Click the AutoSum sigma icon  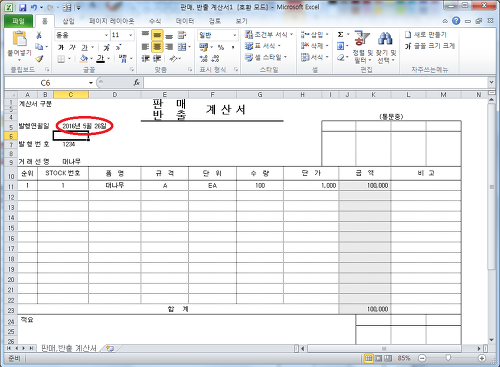tap(340, 34)
